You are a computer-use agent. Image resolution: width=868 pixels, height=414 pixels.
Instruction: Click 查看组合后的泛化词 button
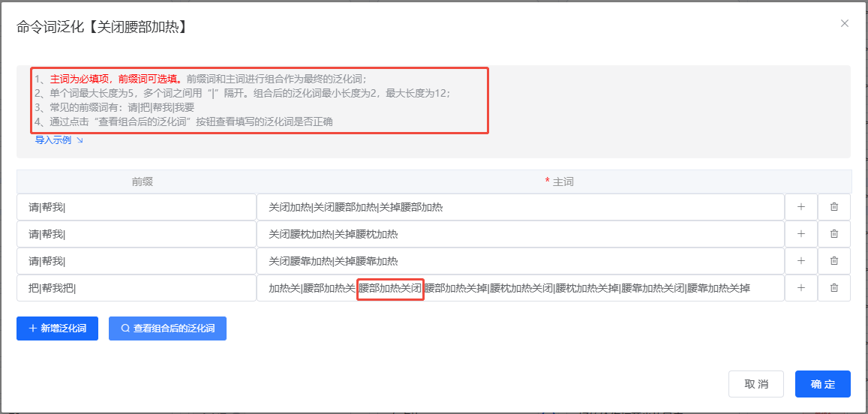[x=167, y=328]
